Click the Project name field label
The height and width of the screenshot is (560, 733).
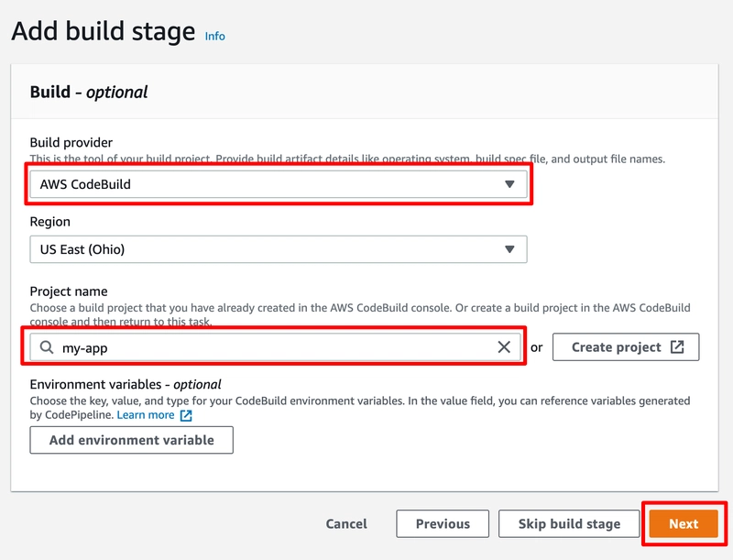click(x=69, y=292)
